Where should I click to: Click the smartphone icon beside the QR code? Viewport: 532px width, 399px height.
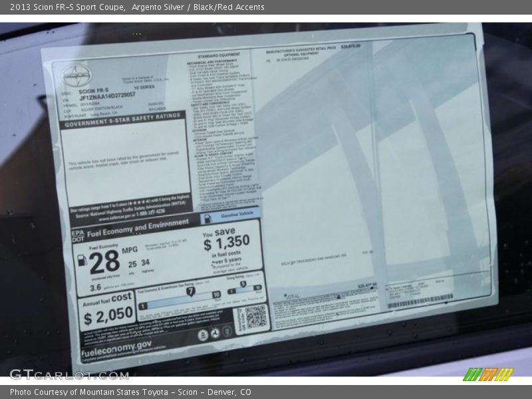226,332
